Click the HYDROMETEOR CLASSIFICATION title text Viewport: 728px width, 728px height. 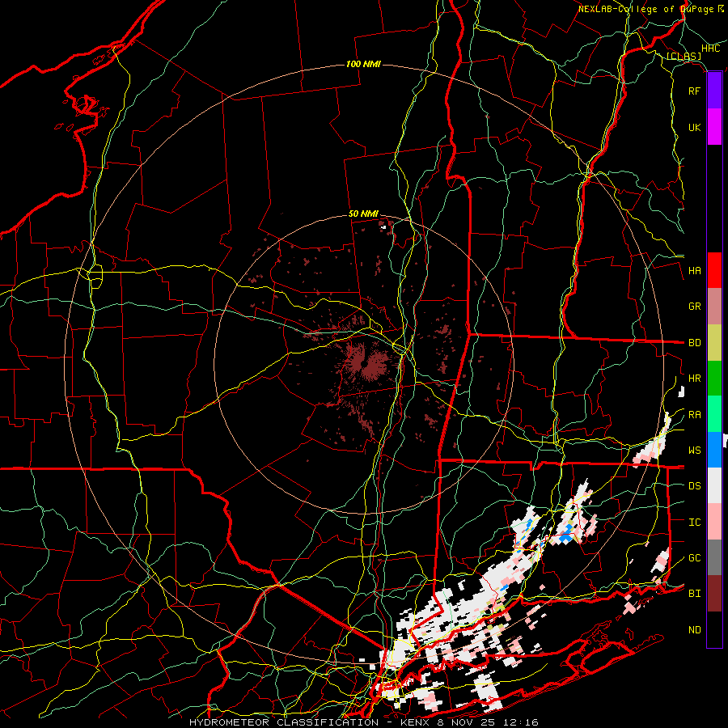tap(284, 722)
